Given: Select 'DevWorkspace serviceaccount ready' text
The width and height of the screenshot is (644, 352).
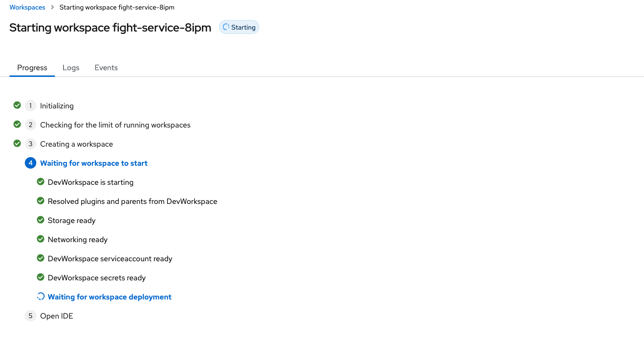Looking at the screenshot, I should coord(110,259).
